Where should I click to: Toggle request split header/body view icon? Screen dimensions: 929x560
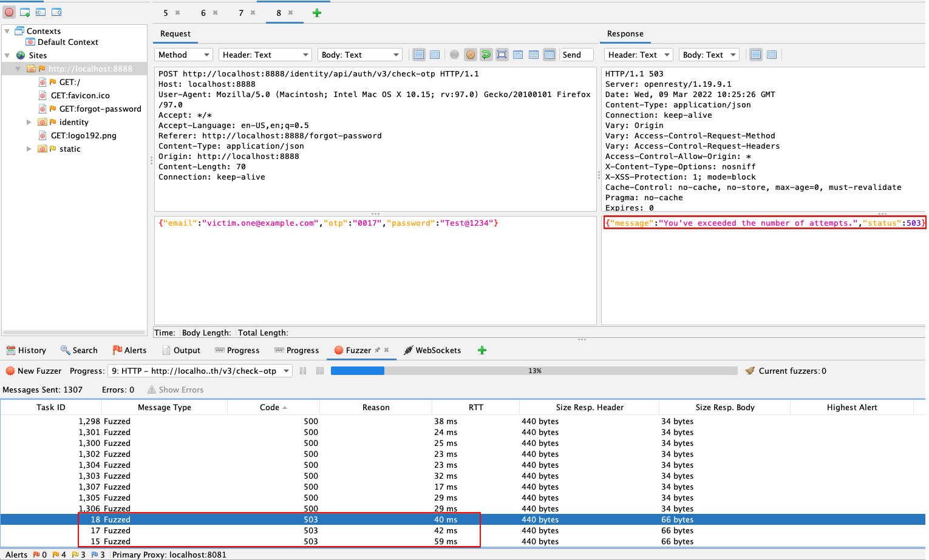point(419,55)
